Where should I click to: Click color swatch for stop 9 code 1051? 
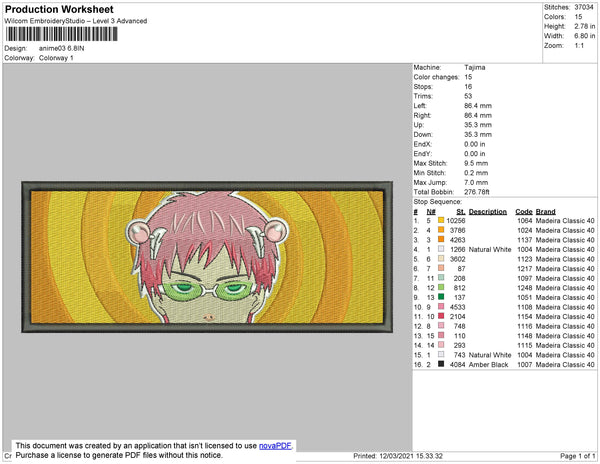441,297
